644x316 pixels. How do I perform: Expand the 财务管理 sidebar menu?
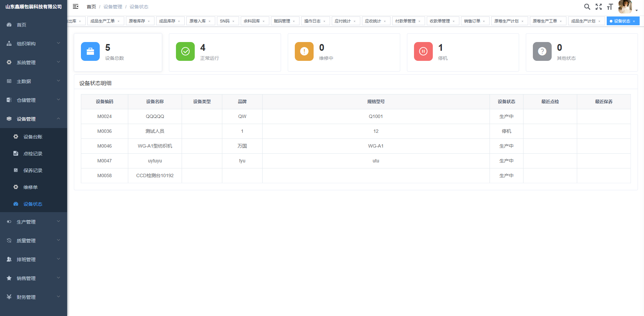[x=34, y=297]
